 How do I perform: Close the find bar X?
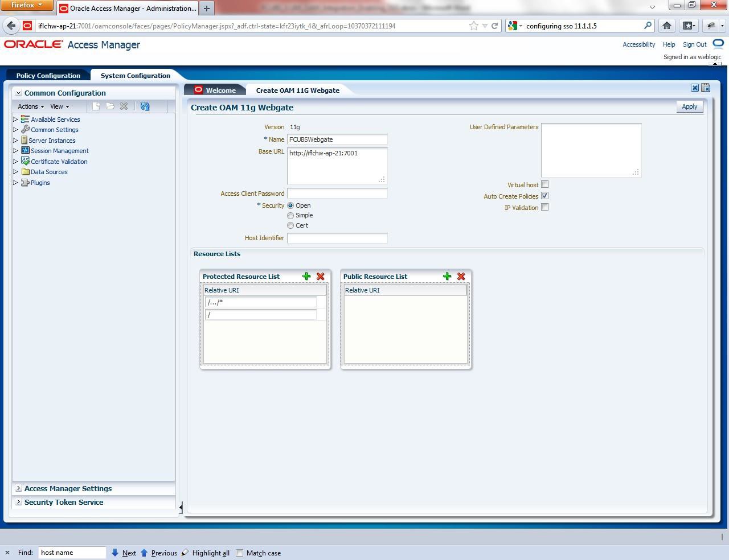coord(7,553)
